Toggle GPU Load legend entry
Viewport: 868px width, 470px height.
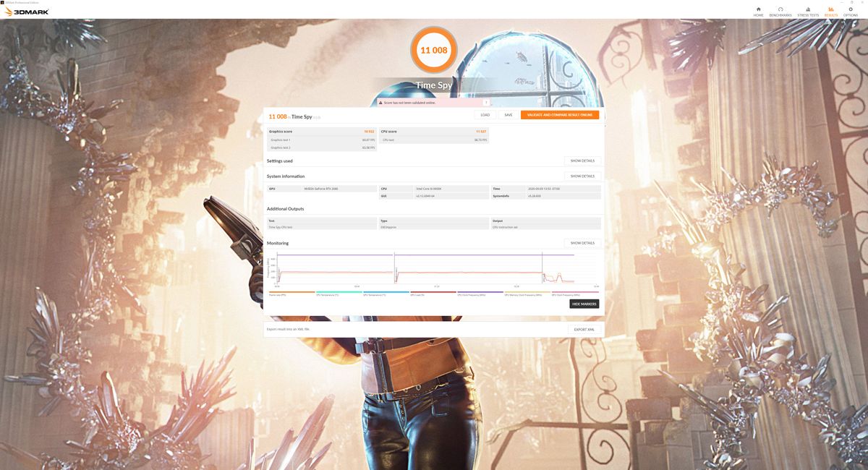coord(433,294)
